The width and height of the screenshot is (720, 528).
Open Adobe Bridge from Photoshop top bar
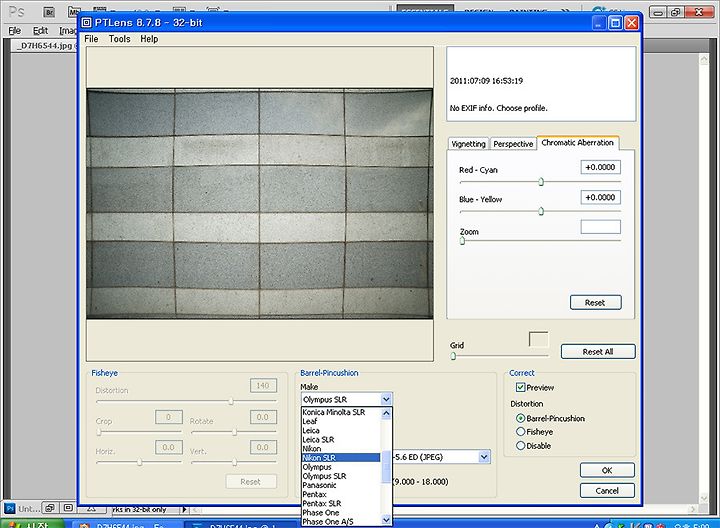[x=49, y=12]
